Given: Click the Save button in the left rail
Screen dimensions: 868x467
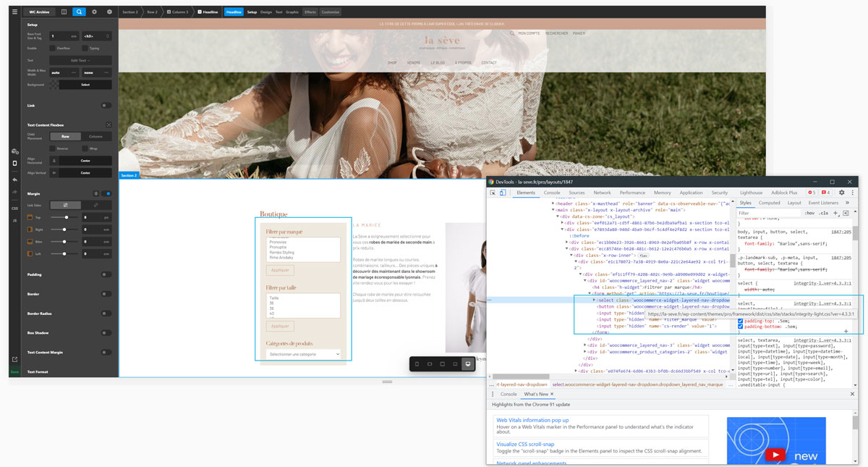Looking at the screenshot, I should 14,371.
